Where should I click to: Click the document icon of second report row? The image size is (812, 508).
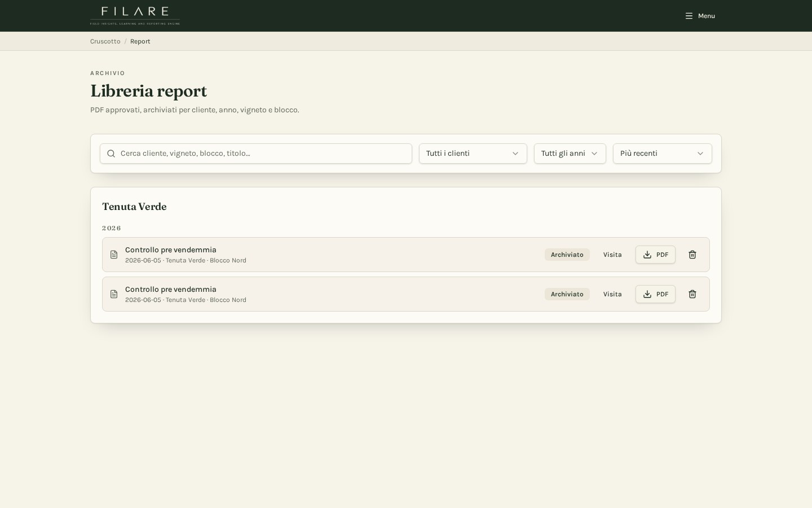click(114, 294)
